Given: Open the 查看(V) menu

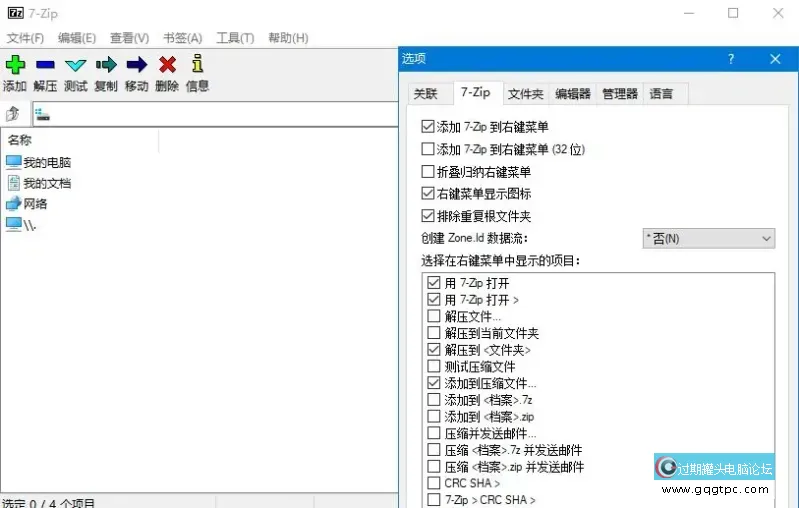Looking at the screenshot, I should tap(129, 38).
